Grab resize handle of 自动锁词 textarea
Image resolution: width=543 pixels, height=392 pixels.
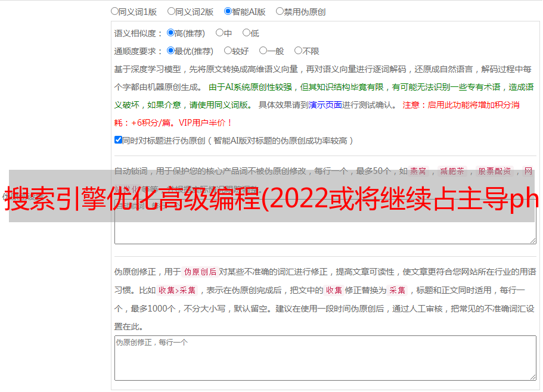533,241
